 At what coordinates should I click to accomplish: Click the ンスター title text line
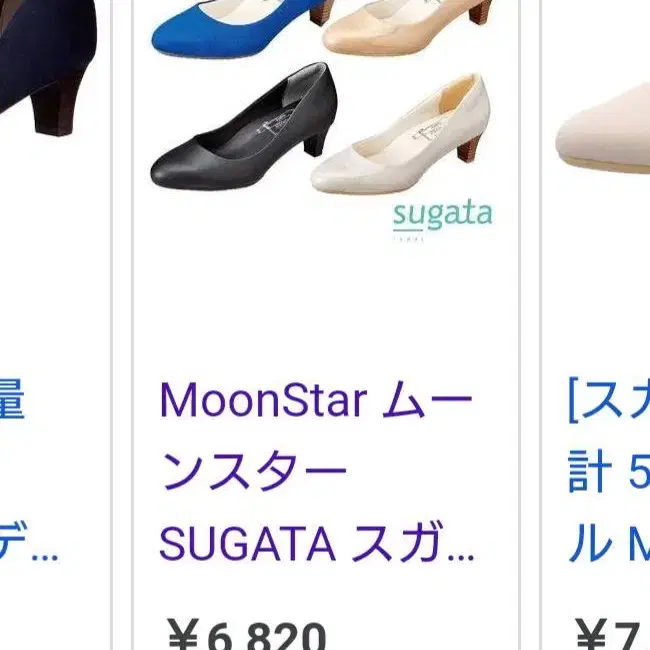[254, 472]
